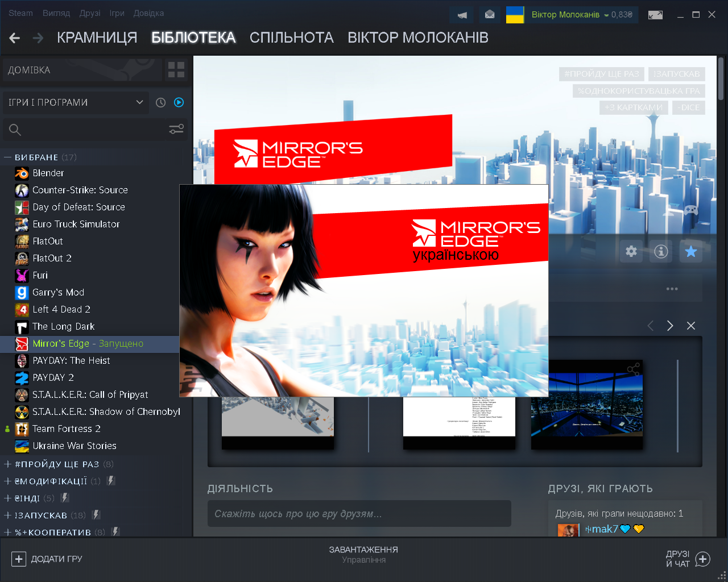Show game info panel button
Screen dimensions: 728x582
661,251
